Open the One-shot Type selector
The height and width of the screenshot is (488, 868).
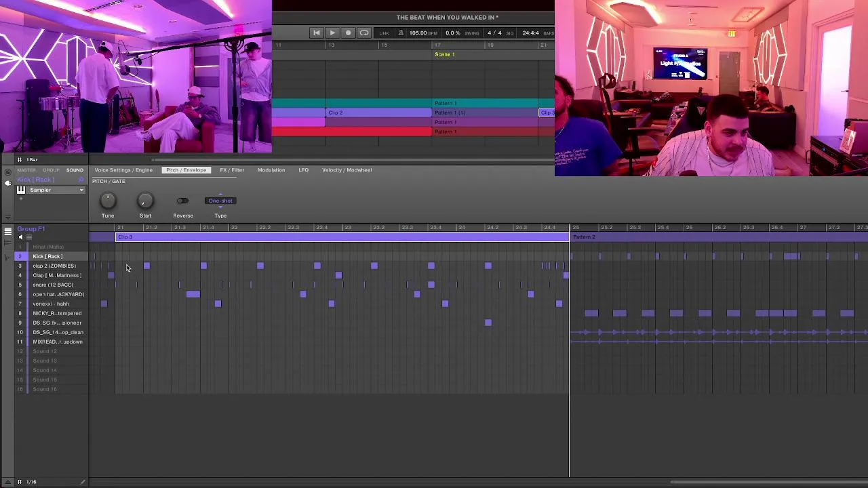click(x=220, y=201)
